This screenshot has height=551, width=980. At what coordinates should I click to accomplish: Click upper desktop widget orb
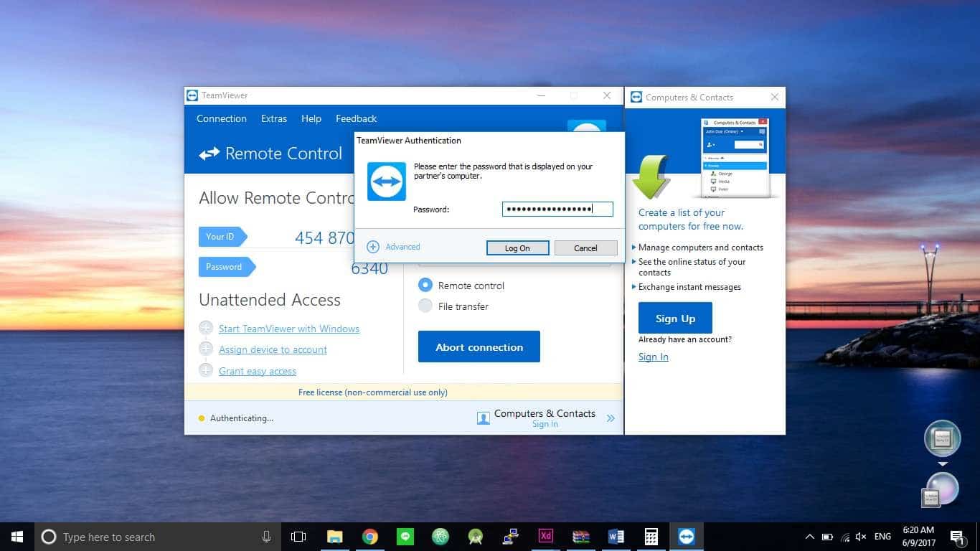942,438
